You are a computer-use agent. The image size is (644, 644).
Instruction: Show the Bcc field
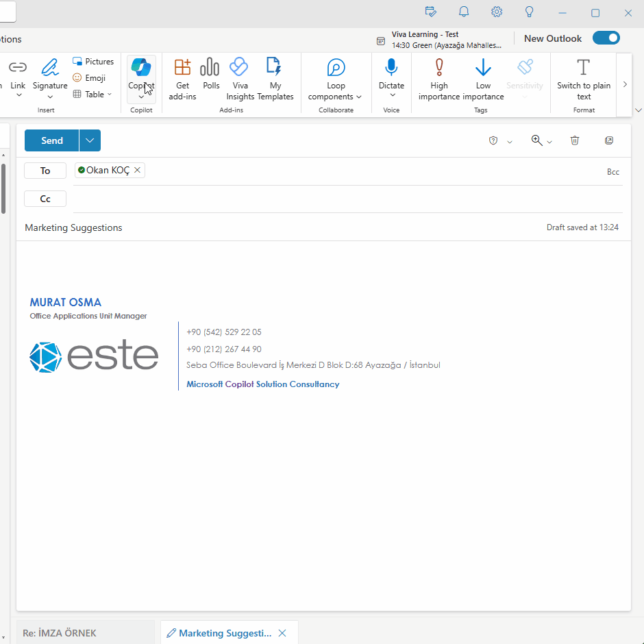[612, 172]
